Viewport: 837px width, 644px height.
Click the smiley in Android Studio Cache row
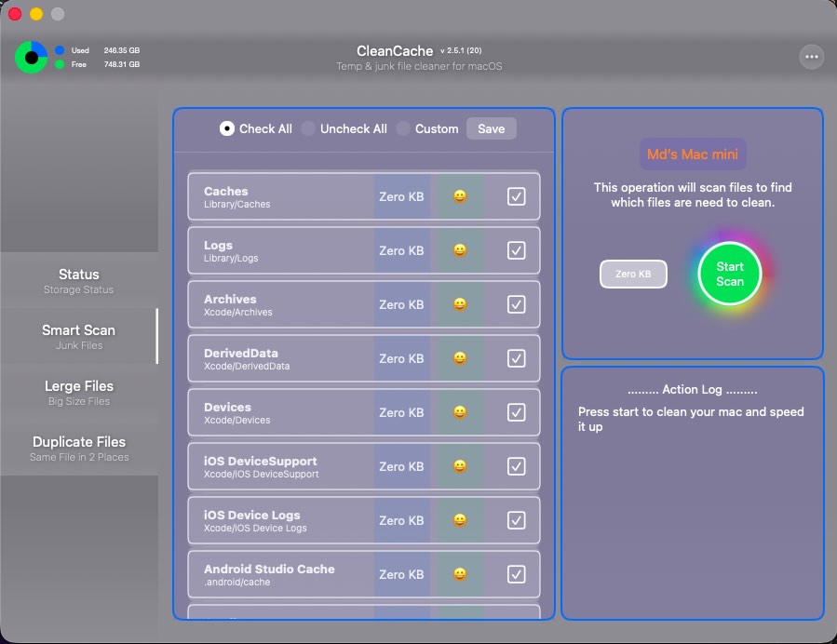[x=460, y=574]
